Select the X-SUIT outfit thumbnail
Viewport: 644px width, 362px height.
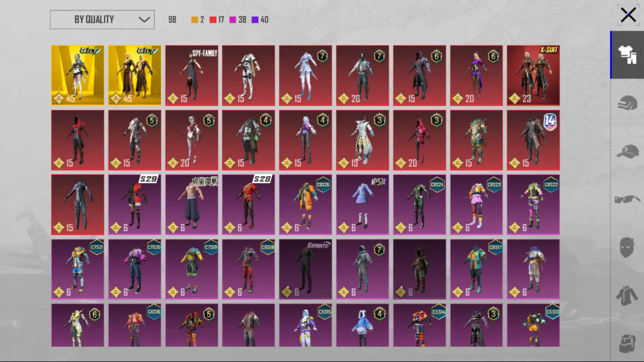533,75
